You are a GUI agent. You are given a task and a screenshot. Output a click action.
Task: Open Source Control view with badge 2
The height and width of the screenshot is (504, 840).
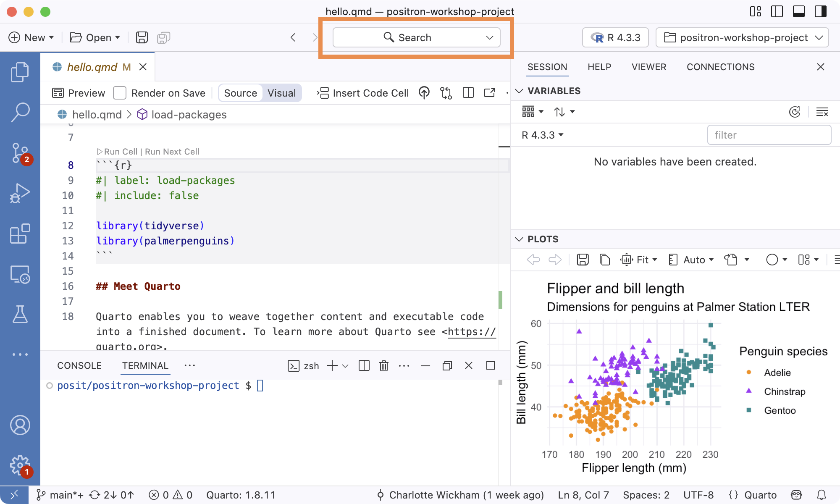tap(21, 154)
